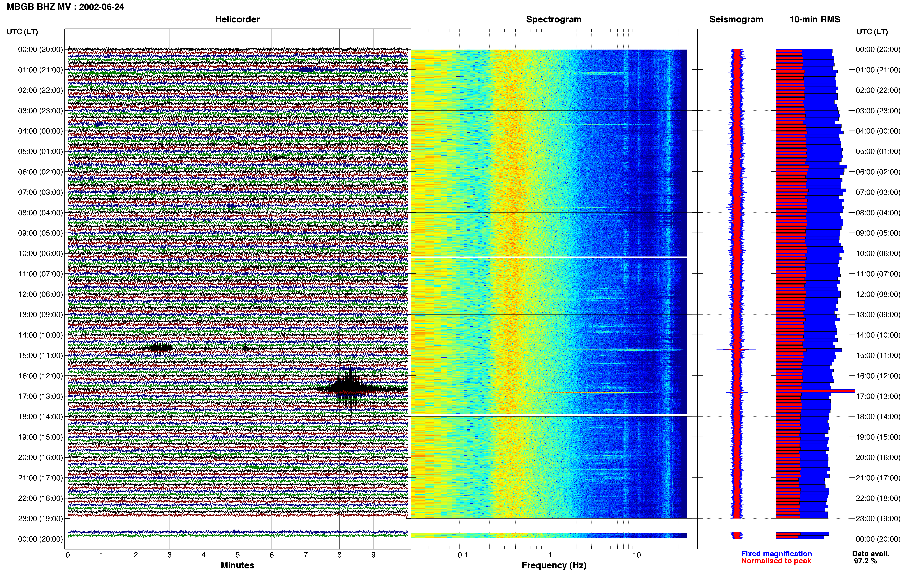Click '17:00 (13:00)' label beside the RMS panel
The image size is (924, 578).
point(878,396)
